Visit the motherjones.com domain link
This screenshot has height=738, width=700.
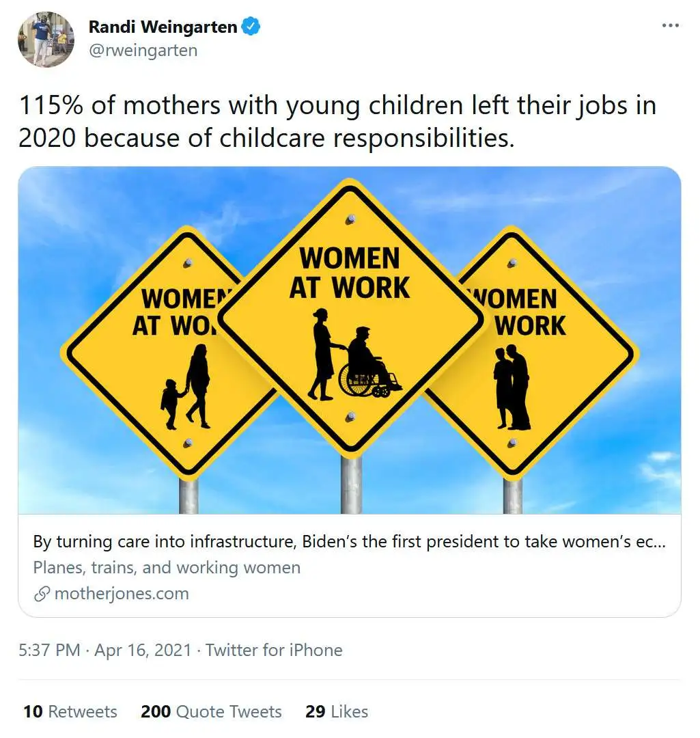tap(121, 594)
